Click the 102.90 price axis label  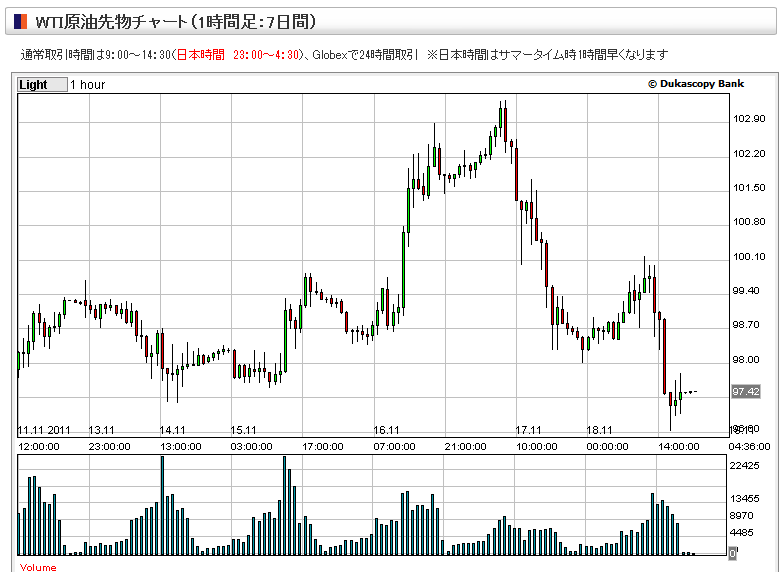coord(749,119)
